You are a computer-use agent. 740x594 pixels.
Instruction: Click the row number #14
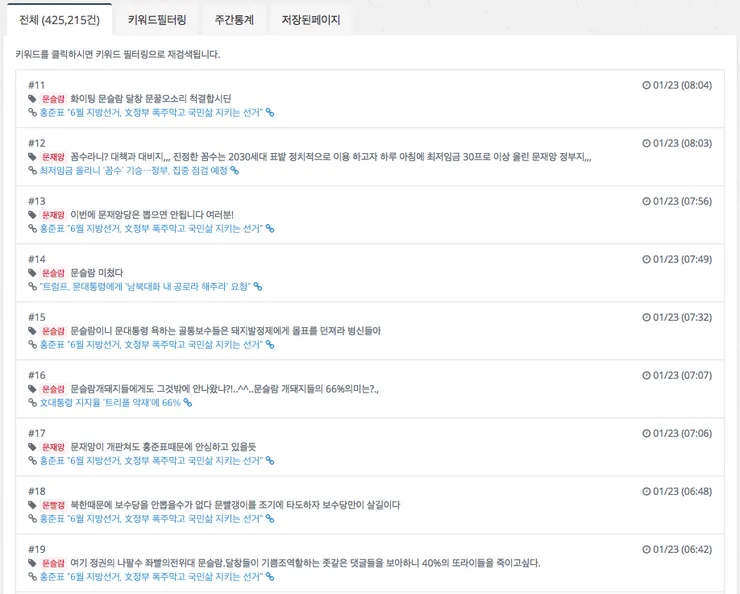click(36, 259)
